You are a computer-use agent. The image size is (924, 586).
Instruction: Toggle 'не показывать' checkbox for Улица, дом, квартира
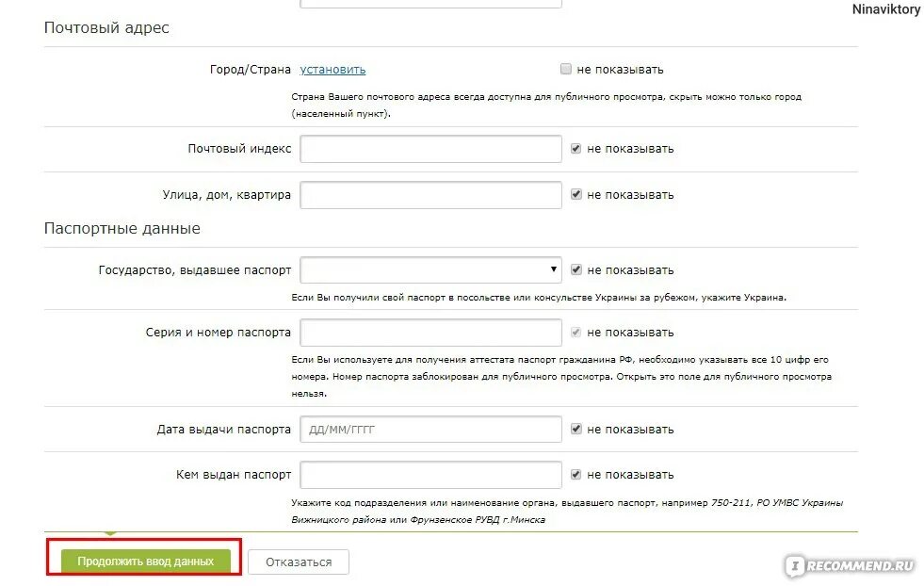coord(575,194)
